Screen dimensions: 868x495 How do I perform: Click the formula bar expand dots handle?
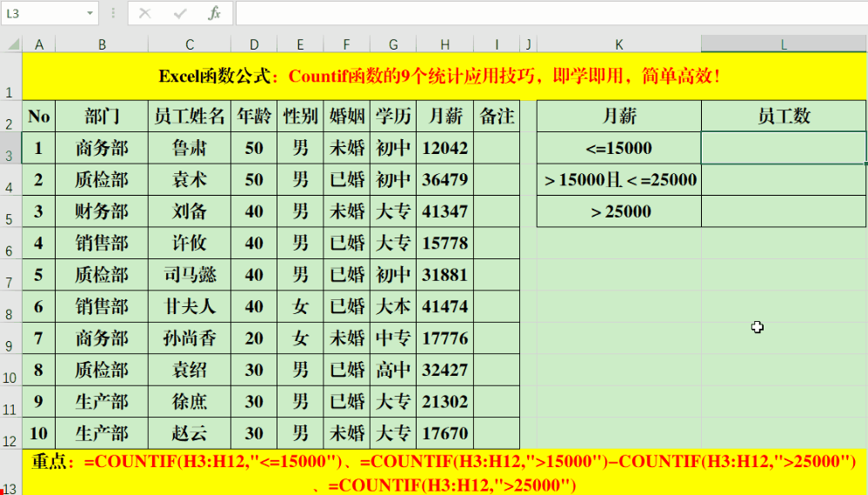[x=113, y=13]
